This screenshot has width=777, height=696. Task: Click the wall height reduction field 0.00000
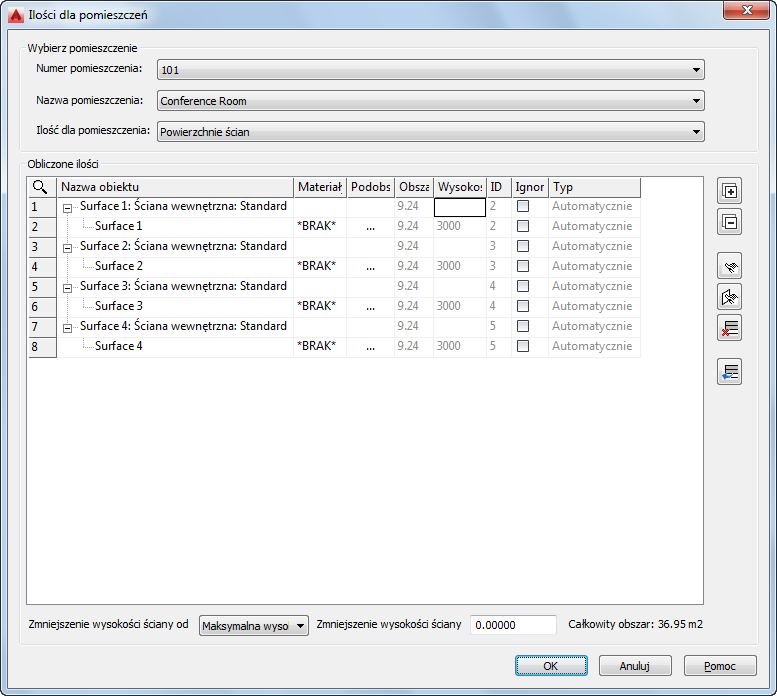pyautogui.click(x=513, y=625)
